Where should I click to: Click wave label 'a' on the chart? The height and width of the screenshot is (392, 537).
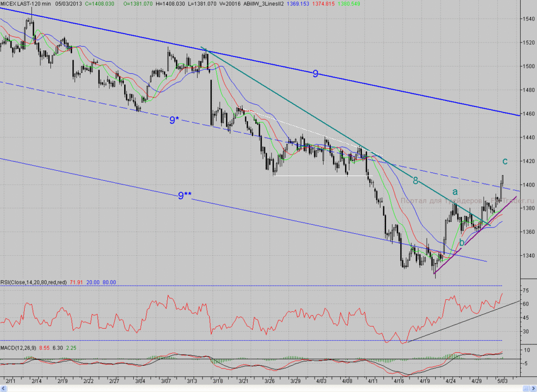click(x=455, y=192)
